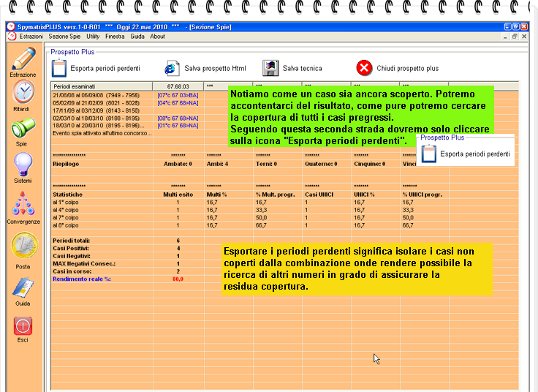
Task: Select row 02/03/10 al 18/03/10
Action: 96,118
